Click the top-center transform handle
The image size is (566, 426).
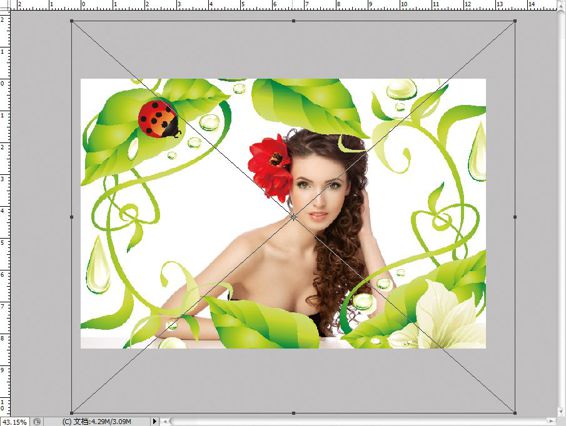click(293, 21)
